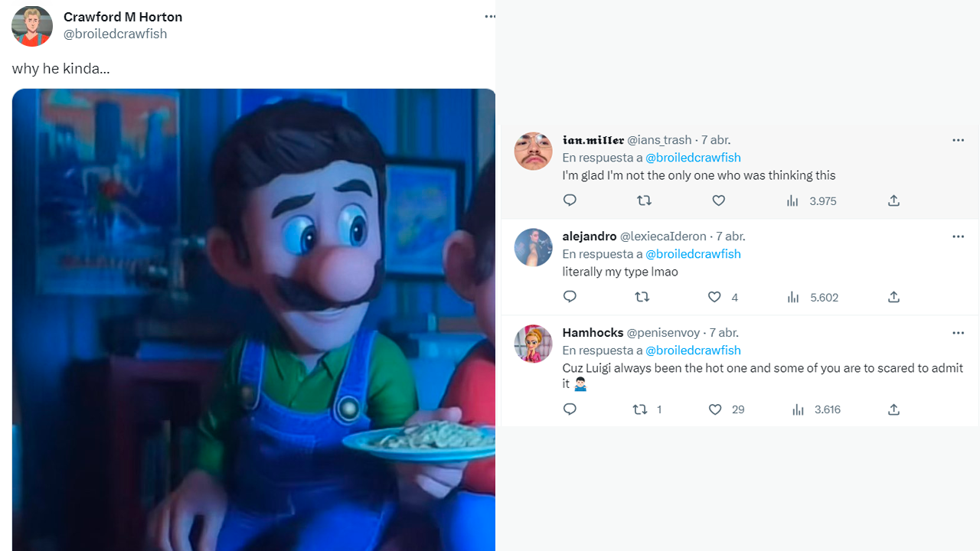Share Hamhocks' tweet
980x551 pixels.
(x=893, y=409)
